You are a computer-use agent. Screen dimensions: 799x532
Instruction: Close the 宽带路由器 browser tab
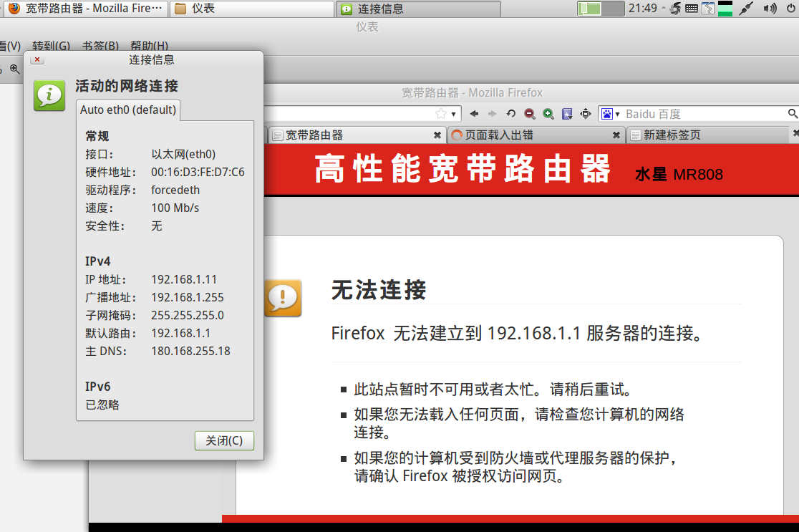[437, 135]
